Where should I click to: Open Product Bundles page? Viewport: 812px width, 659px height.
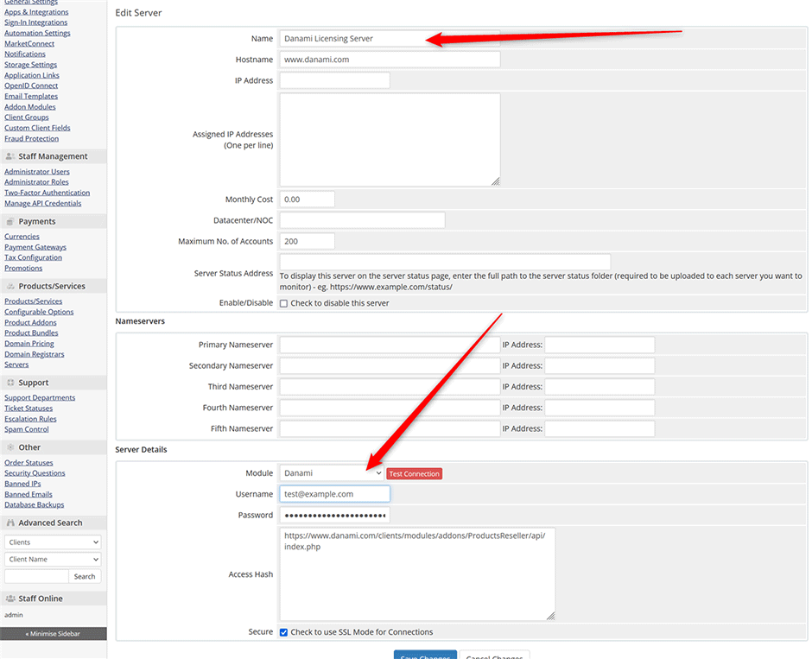pos(31,333)
